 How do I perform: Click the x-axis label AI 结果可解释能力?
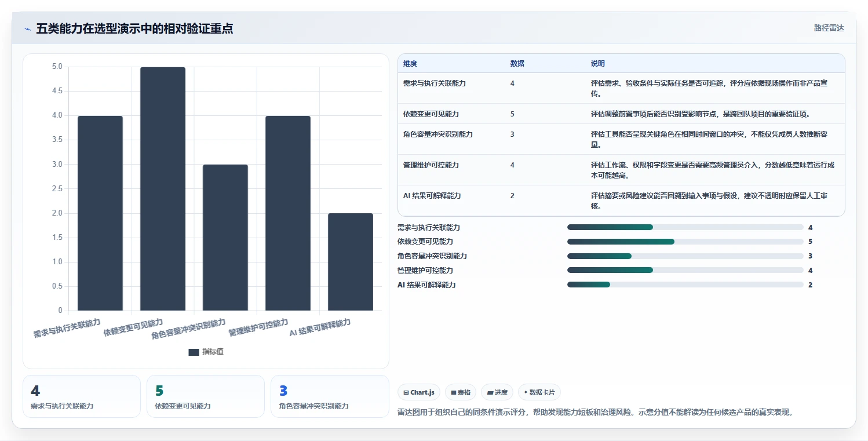(x=320, y=328)
